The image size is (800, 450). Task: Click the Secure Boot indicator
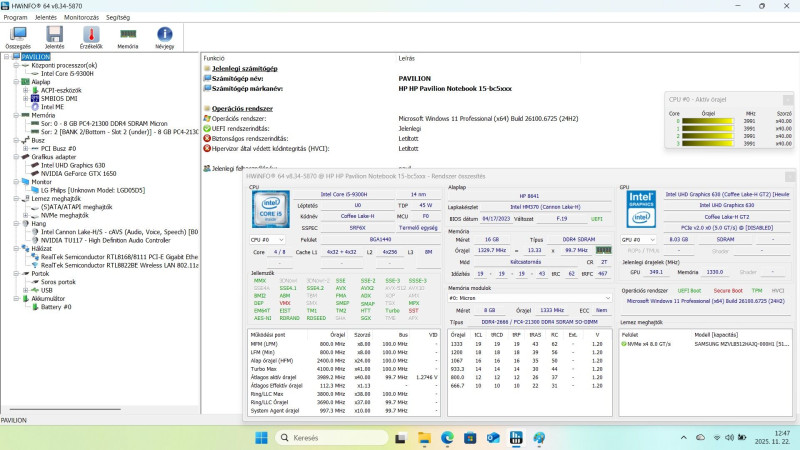[728, 291]
